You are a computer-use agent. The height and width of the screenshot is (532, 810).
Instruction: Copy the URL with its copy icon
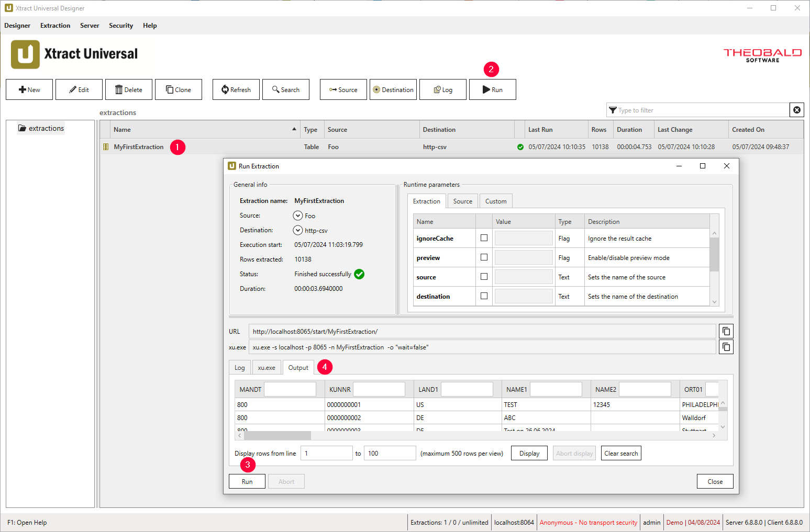point(726,331)
